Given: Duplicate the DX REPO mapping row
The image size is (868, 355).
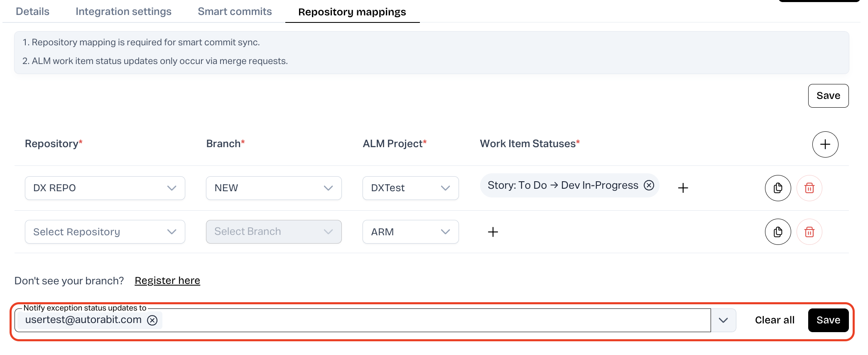Looking at the screenshot, I should (x=777, y=188).
